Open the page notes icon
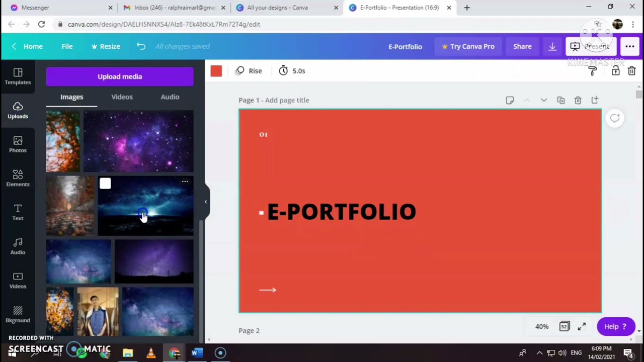The width and height of the screenshot is (644, 362). [510, 100]
